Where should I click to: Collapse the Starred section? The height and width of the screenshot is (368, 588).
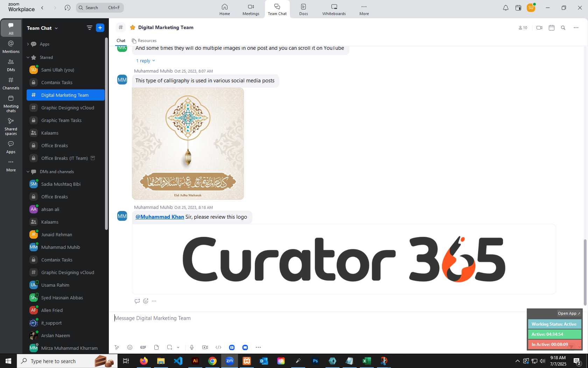[28, 57]
